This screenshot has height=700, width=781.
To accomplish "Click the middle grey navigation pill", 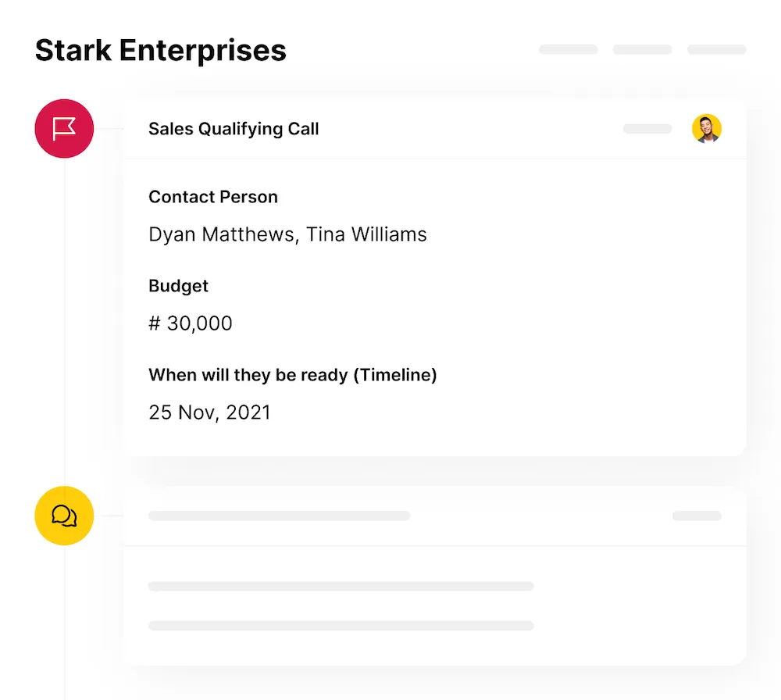I will click(642, 48).
